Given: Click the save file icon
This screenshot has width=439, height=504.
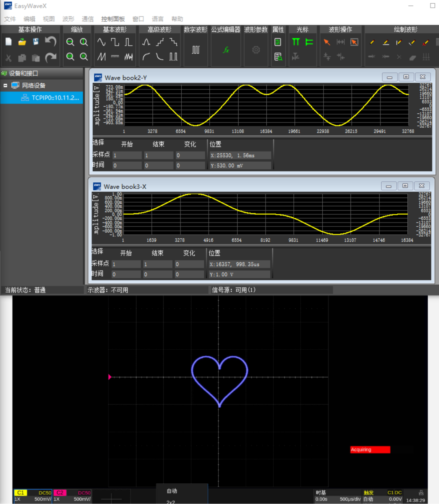Looking at the screenshot, I should 36,42.
